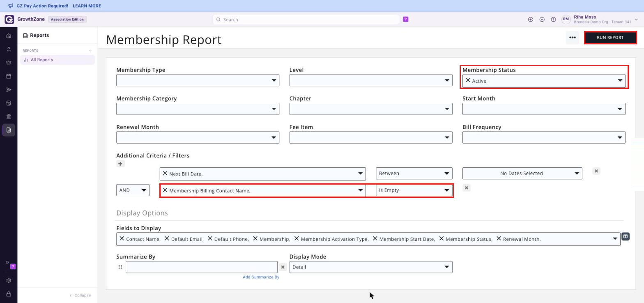Click the crown icon in left sidebar

(9, 63)
